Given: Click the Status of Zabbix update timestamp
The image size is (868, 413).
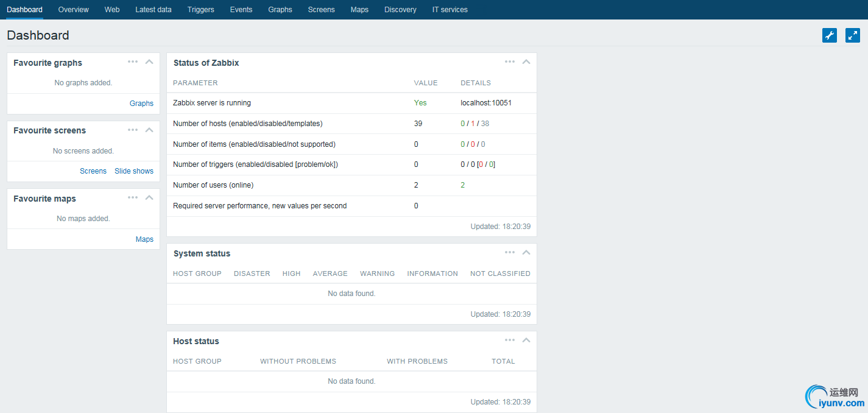Looking at the screenshot, I should [x=501, y=227].
